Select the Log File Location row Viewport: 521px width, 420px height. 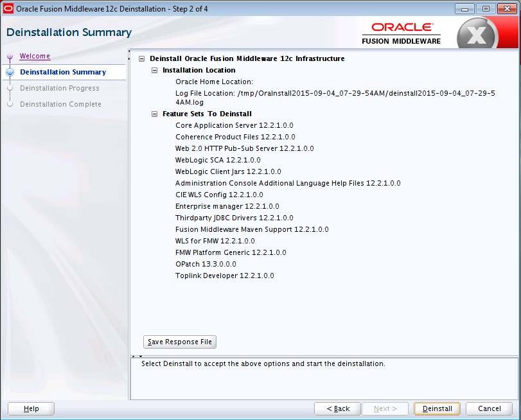[335, 98]
